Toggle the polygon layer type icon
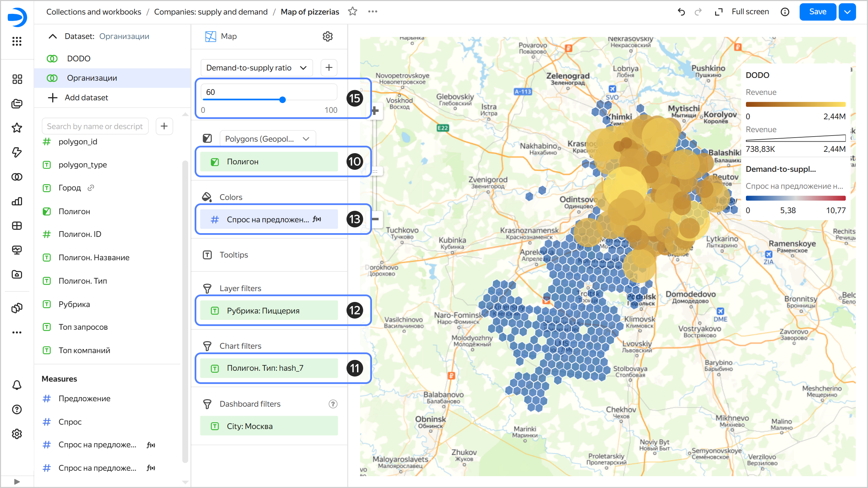The height and width of the screenshot is (488, 868). click(207, 139)
